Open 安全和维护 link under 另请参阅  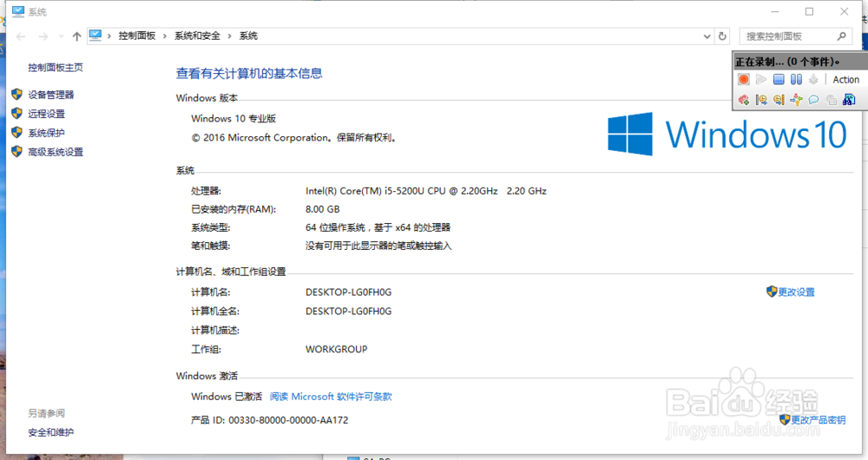coord(51,432)
